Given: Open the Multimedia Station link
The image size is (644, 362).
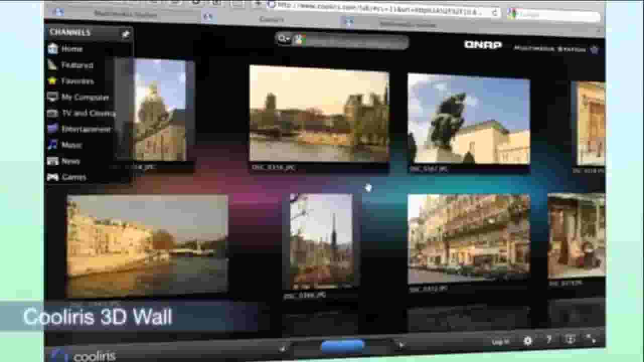Looking at the screenshot, I should (x=550, y=49).
